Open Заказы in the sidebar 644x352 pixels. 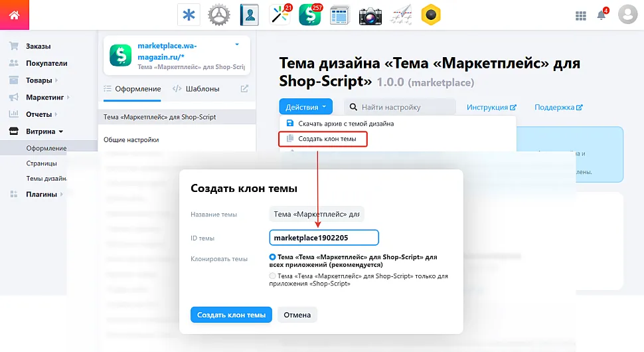coord(39,46)
